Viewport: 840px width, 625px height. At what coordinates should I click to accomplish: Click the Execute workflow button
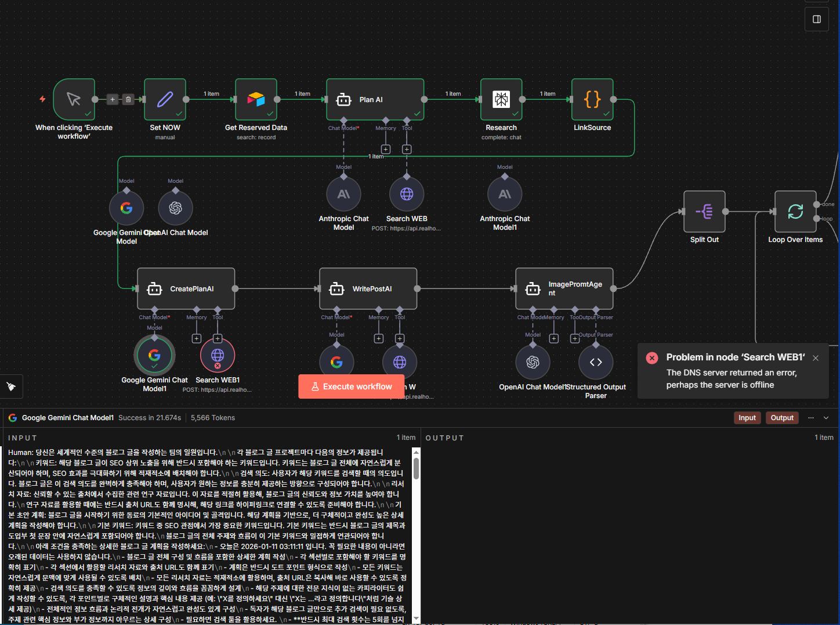coord(352,386)
